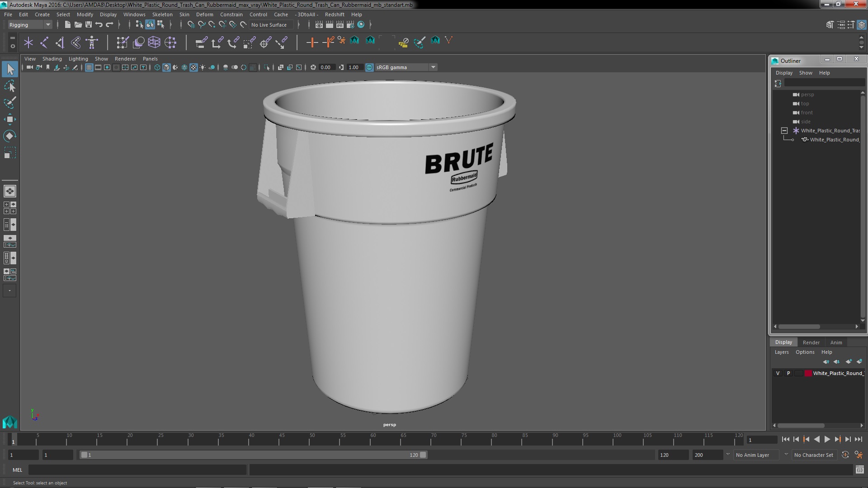Screen dimensions: 868x488
Task: Save the current scene
Action: coord(89,25)
